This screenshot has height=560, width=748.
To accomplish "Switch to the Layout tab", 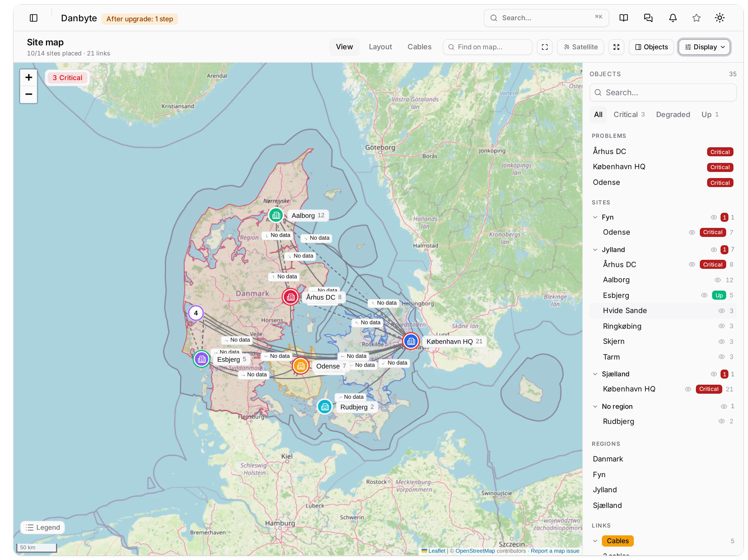I will [380, 47].
